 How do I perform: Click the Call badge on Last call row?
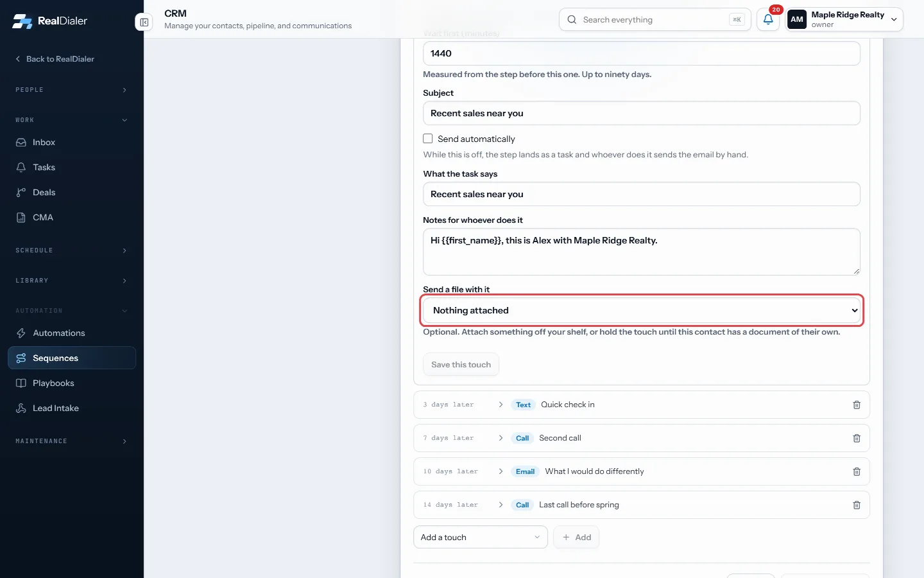(522, 505)
